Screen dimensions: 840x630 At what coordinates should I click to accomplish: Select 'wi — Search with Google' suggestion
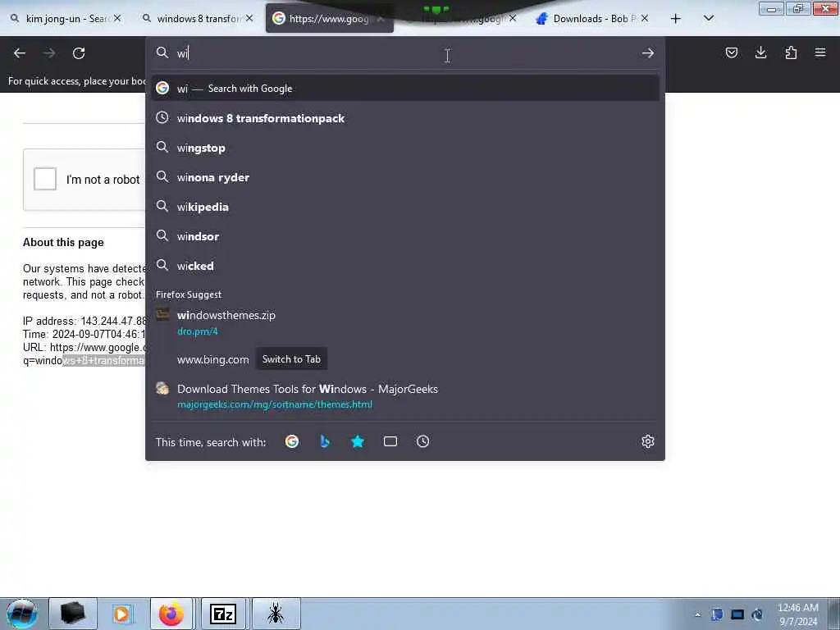(405, 89)
